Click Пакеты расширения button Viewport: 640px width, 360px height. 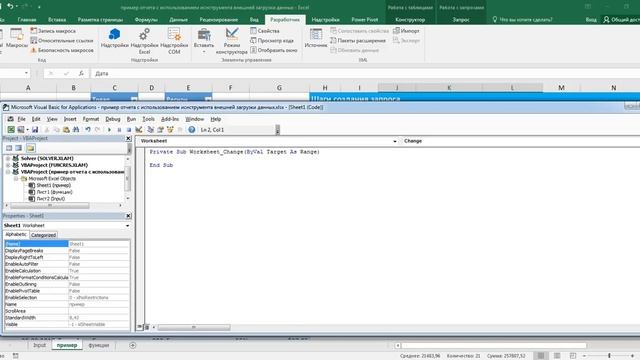pyautogui.click(x=358, y=40)
